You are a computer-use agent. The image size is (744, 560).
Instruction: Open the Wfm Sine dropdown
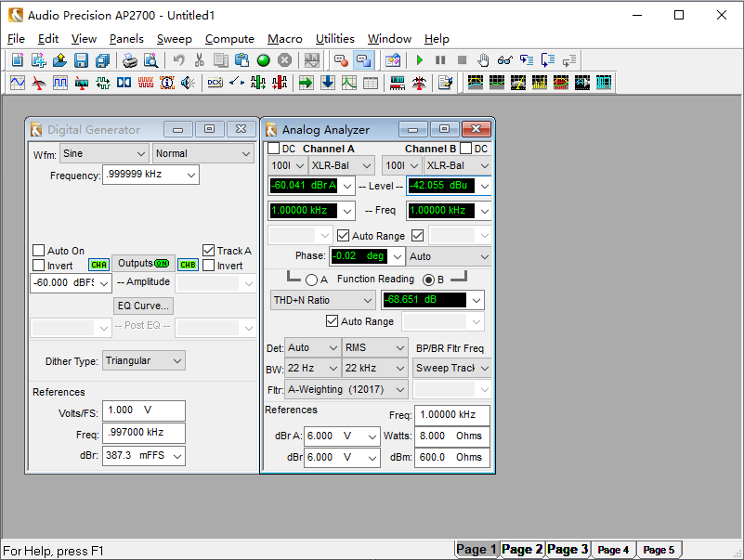(x=104, y=154)
